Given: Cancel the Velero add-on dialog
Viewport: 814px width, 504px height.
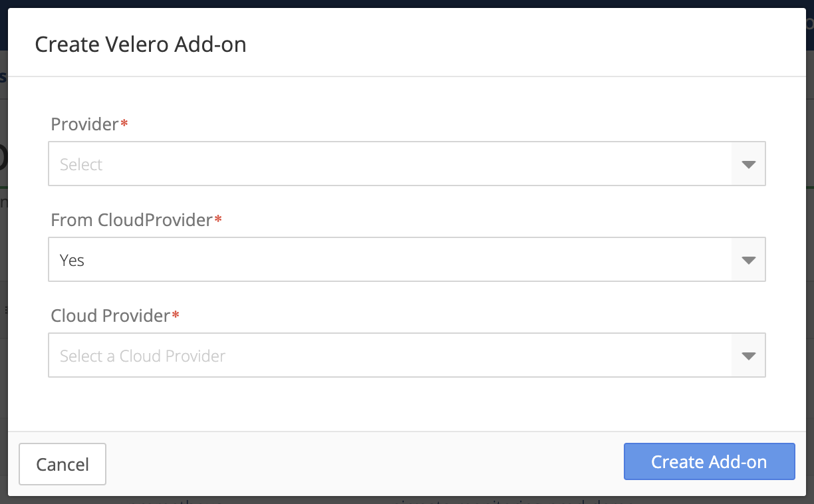Looking at the screenshot, I should click(63, 464).
